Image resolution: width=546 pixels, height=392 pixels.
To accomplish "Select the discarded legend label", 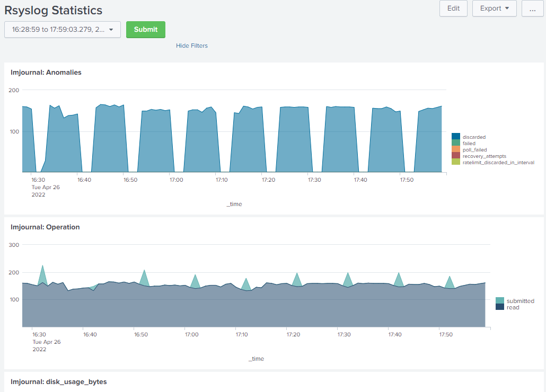I will 474,137.
